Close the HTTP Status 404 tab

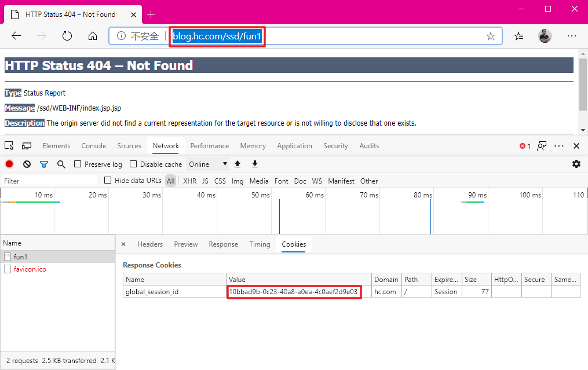click(133, 14)
